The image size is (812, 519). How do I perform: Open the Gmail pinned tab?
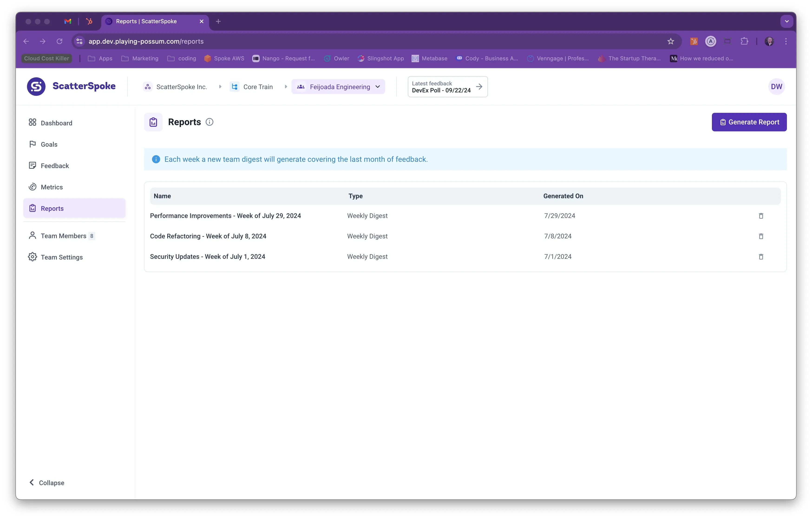(68, 21)
